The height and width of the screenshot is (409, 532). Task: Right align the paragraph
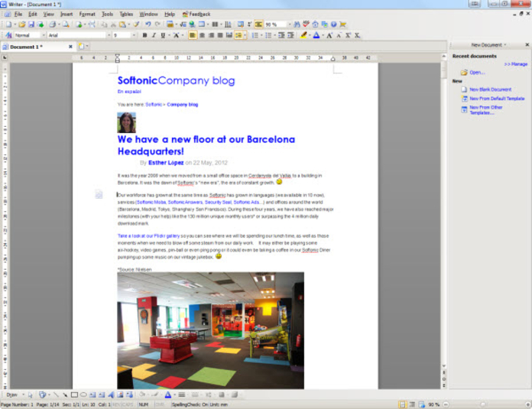tap(211, 35)
